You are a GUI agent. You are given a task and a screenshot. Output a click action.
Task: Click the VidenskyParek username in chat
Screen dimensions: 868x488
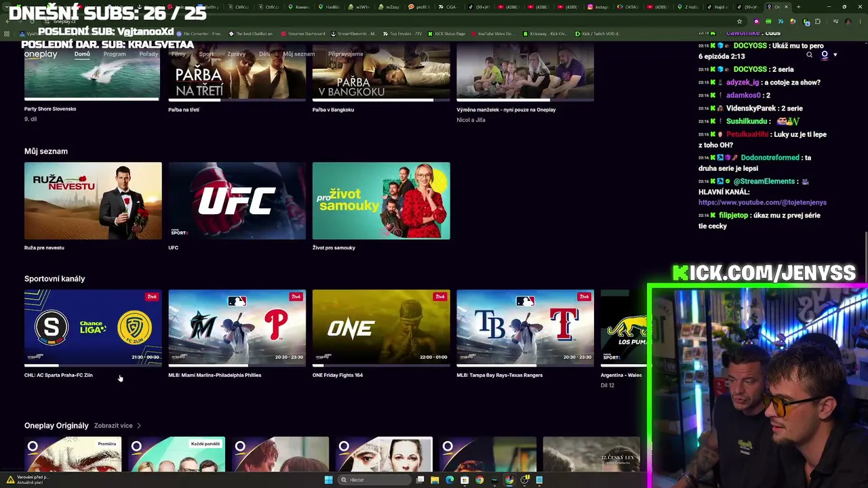point(751,108)
